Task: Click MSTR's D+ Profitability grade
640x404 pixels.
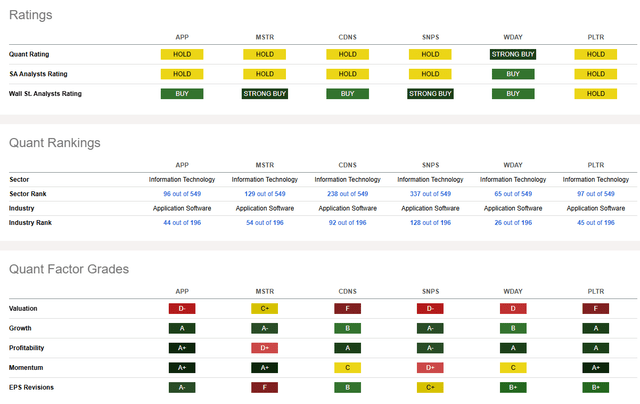Action: pos(265,348)
